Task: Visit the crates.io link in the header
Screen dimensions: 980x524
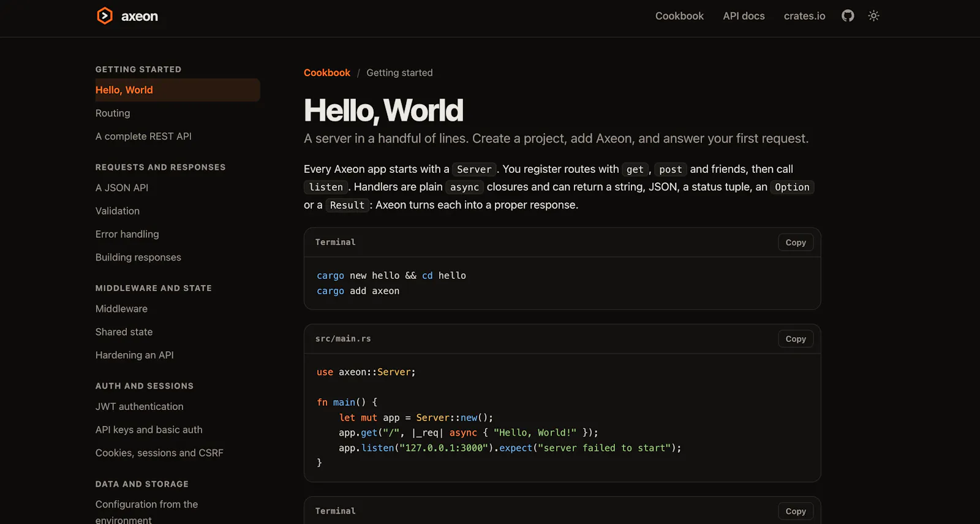Action: [x=804, y=16]
